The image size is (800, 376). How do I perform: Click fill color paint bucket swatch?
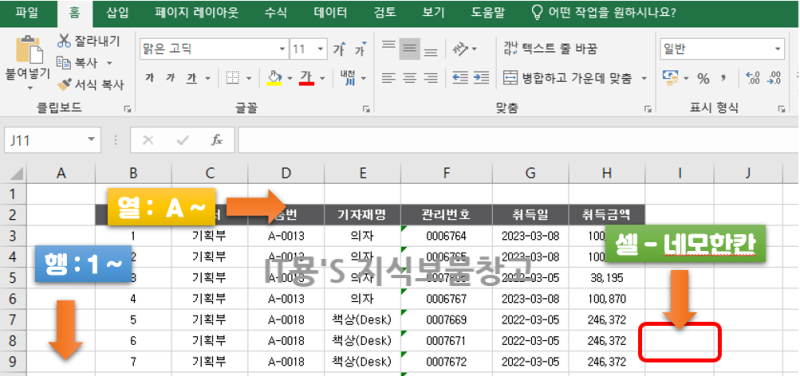click(274, 79)
